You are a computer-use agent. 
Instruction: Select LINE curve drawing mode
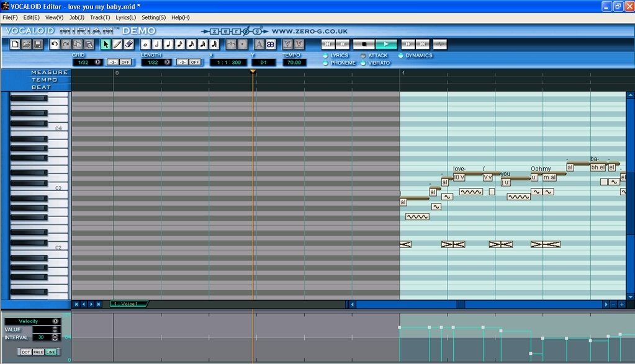point(51,352)
